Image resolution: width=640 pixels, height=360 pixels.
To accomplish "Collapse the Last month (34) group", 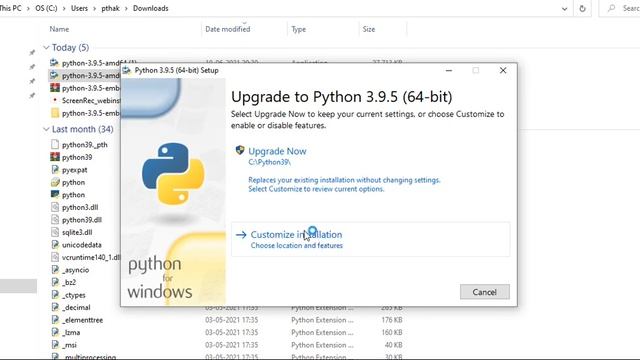I will click(46, 129).
